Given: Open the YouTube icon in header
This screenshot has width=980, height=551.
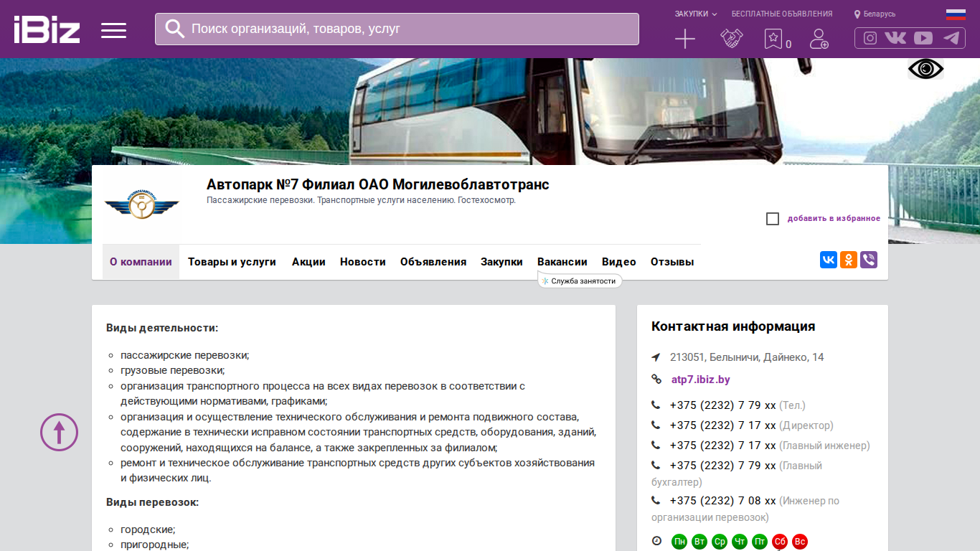Looking at the screenshot, I should pos(923,38).
